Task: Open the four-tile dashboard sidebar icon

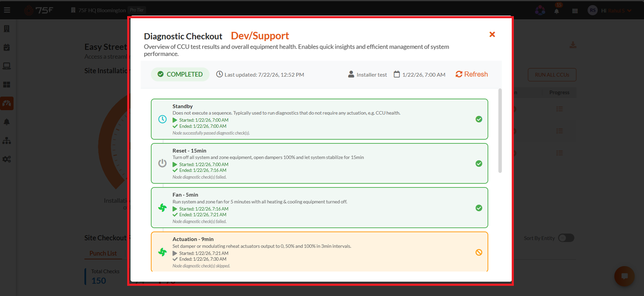Action: [x=7, y=85]
